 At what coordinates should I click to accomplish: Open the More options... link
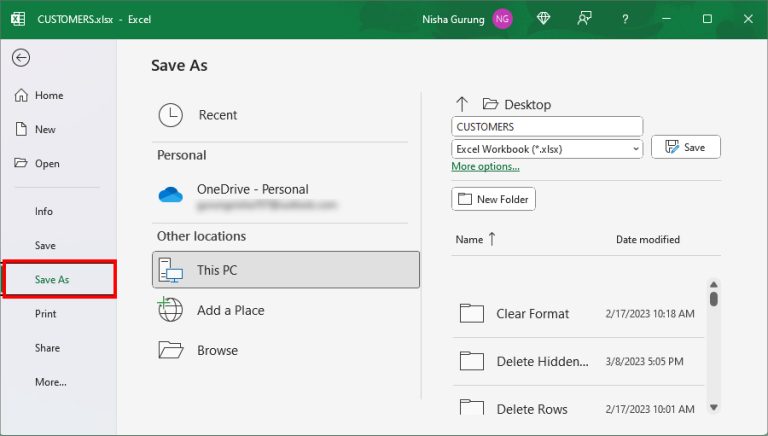point(485,167)
